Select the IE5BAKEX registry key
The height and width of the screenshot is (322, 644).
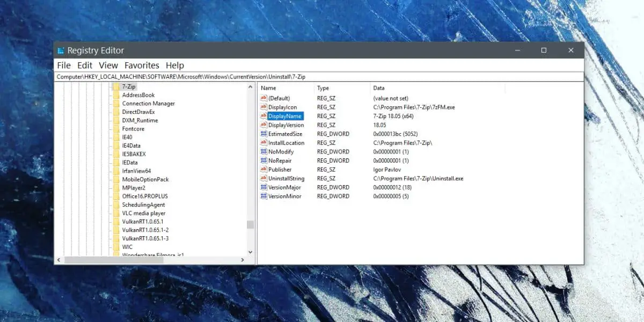pyautogui.click(x=134, y=154)
